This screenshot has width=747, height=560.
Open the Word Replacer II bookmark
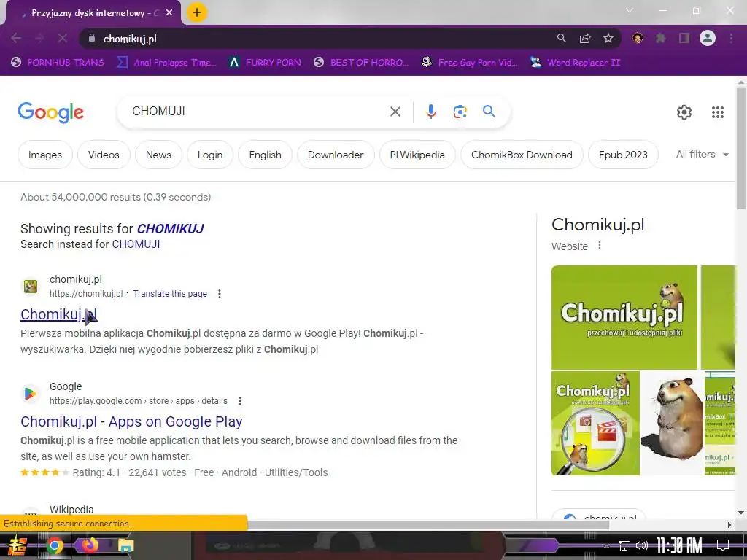click(576, 63)
